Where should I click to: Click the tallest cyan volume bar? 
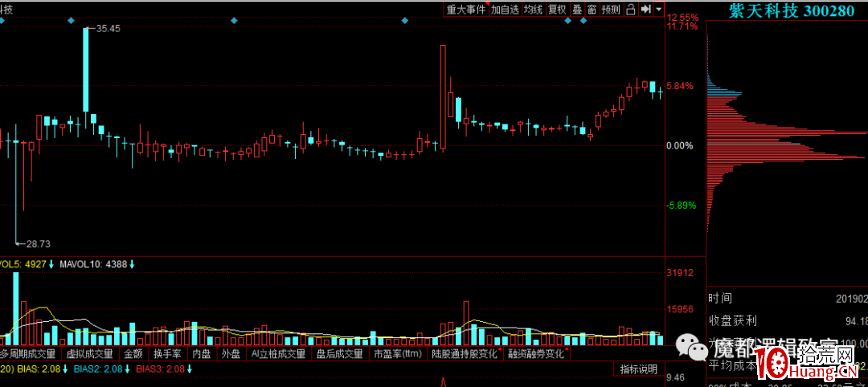pyautogui.click(x=16, y=308)
